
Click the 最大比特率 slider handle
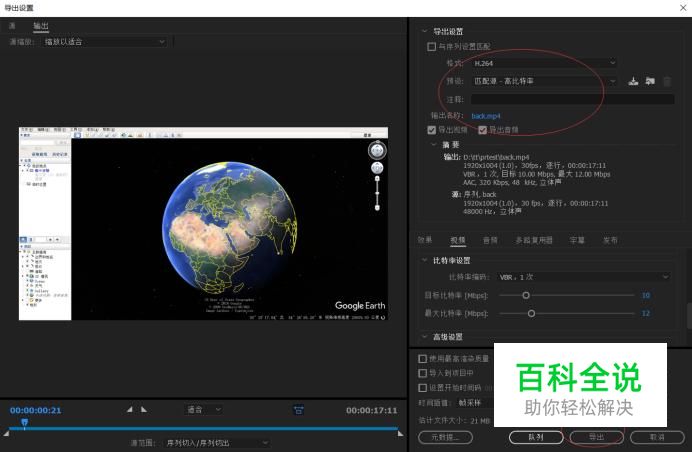pyautogui.click(x=531, y=313)
